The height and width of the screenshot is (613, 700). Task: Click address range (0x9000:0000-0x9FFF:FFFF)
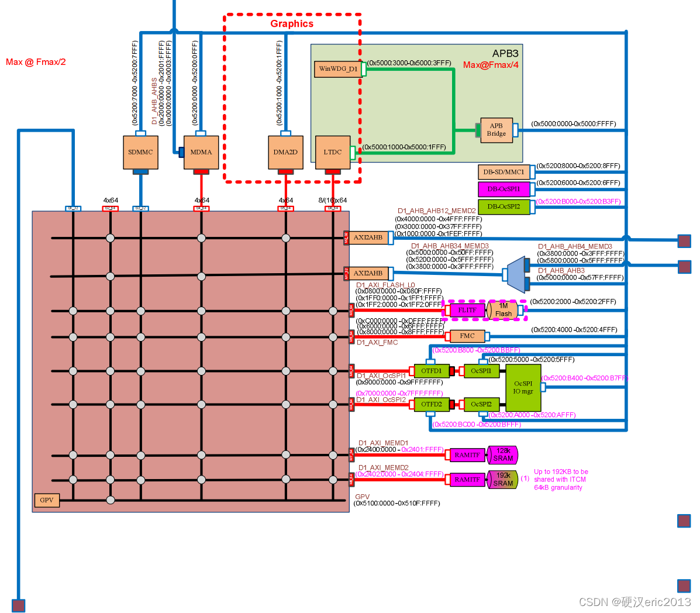click(x=399, y=382)
